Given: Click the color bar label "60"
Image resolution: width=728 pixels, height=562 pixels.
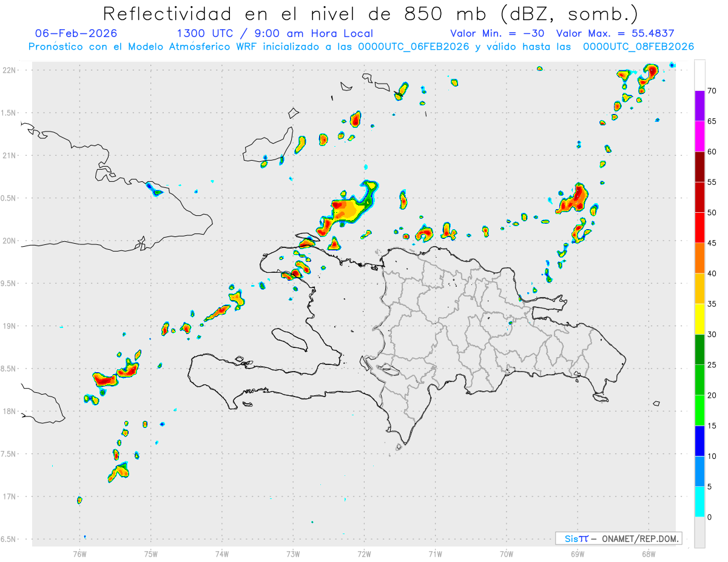Looking at the screenshot, I should pos(712,152).
